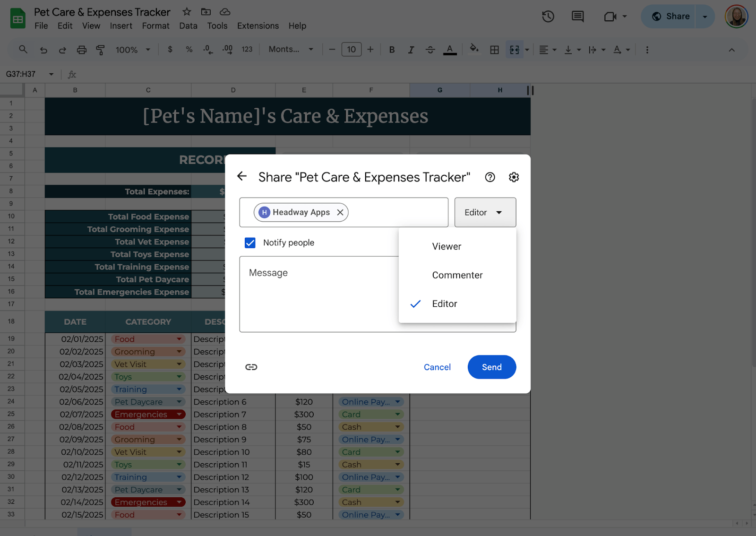Increase decimal places icon
The width and height of the screenshot is (756, 536).
tap(227, 49)
